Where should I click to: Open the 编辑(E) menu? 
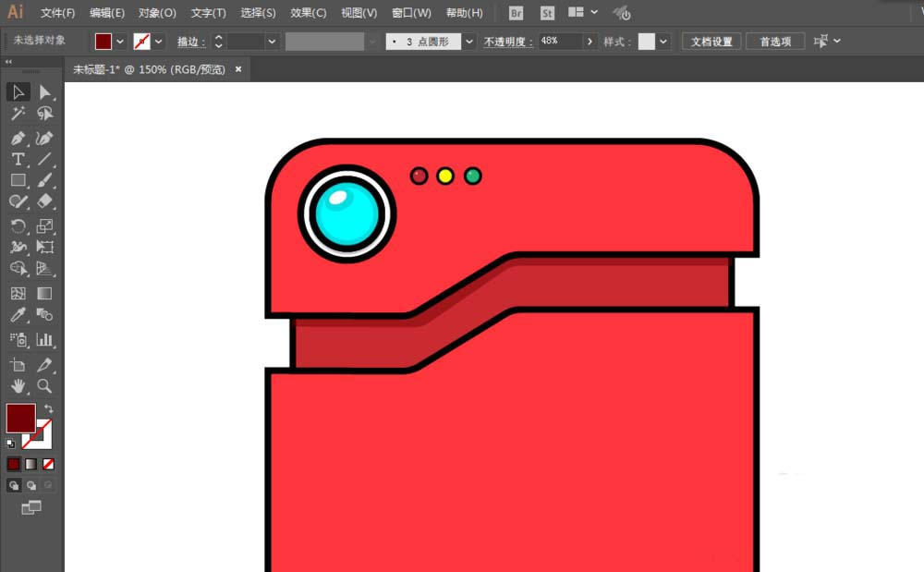pyautogui.click(x=107, y=13)
